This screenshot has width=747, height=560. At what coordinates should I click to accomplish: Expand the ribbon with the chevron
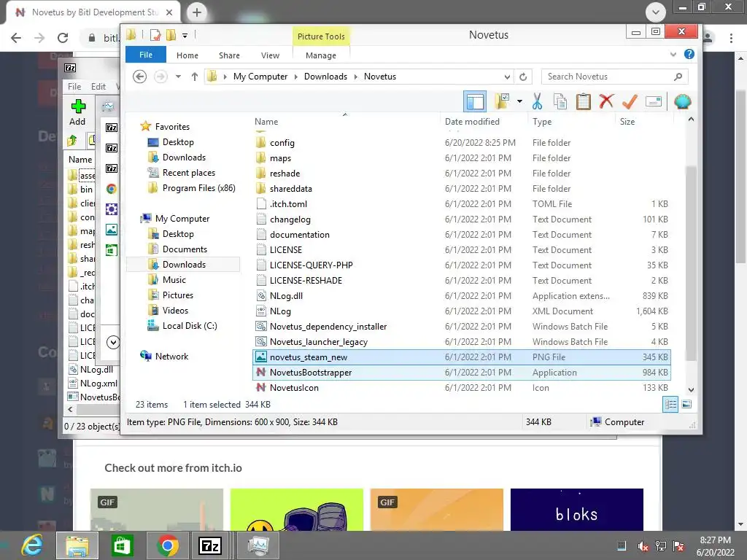tap(673, 54)
